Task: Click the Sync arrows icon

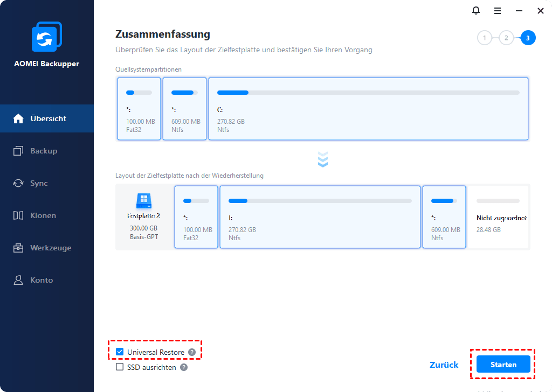Action: click(18, 183)
